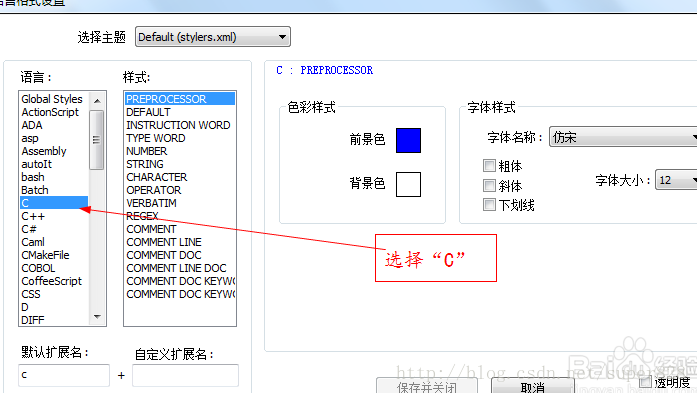Click the language list scrollbar thumb
The image size is (697, 393).
[96, 140]
